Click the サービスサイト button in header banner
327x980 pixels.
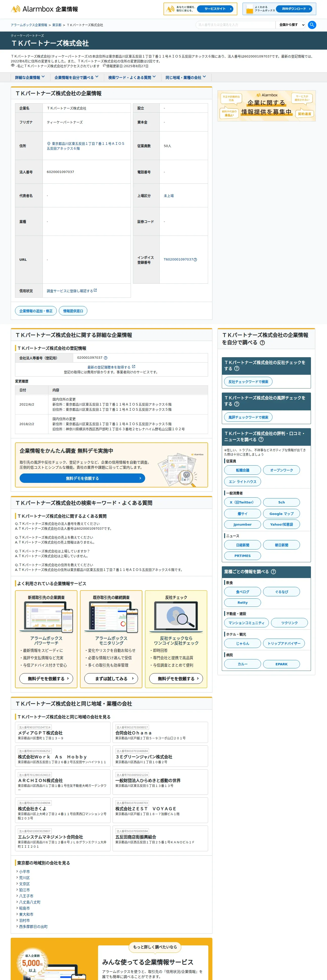(x=215, y=9)
